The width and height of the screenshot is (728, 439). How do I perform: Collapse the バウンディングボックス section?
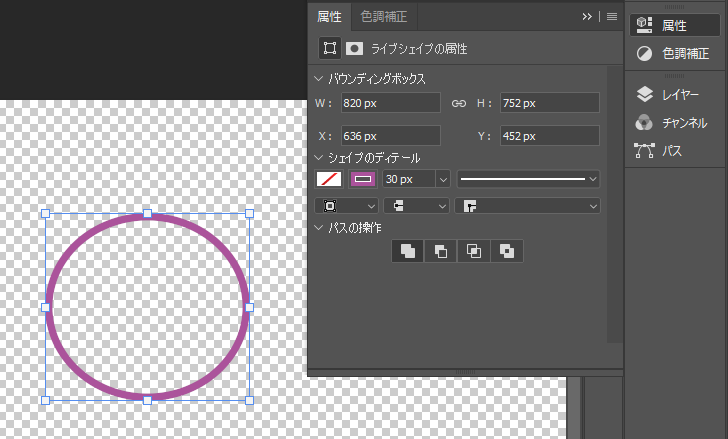pyautogui.click(x=319, y=78)
